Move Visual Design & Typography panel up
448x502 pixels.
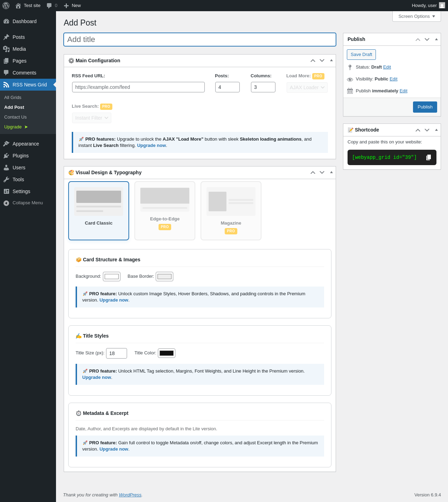tap(313, 172)
